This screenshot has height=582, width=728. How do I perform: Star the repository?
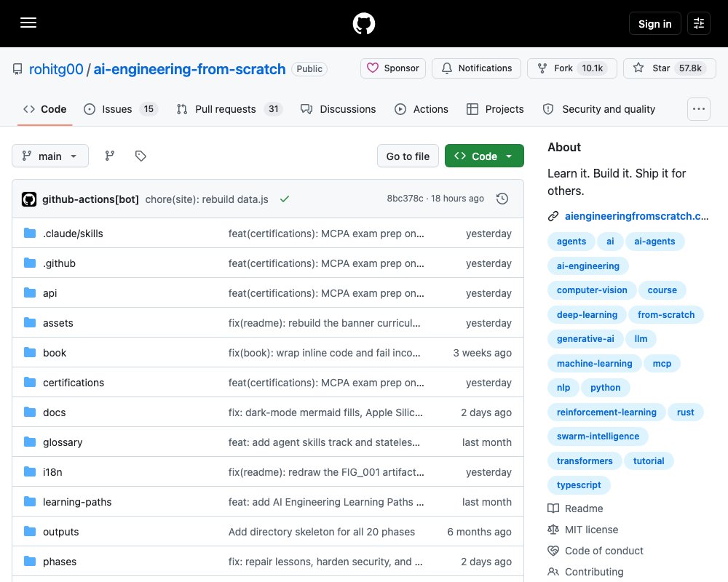[x=670, y=68]
